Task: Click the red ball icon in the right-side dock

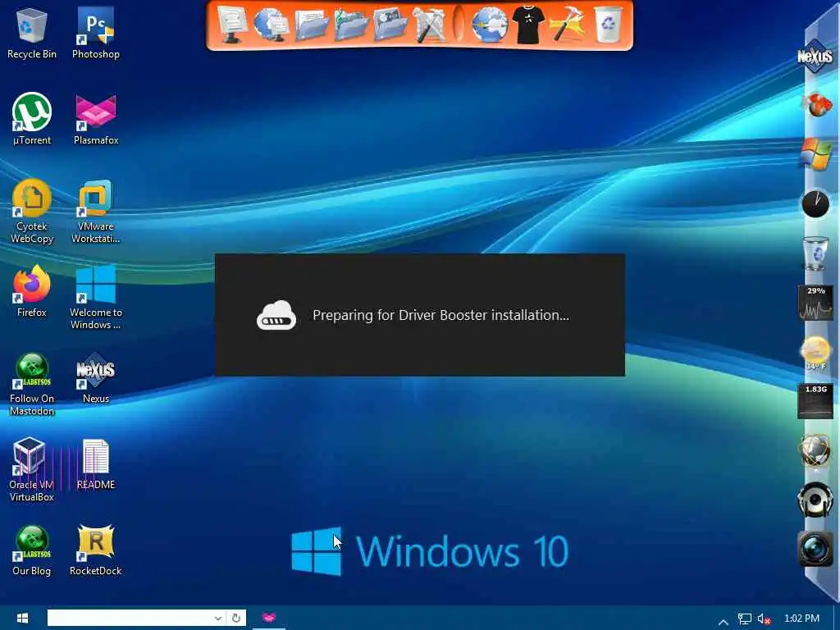Action: pyautogui.click(x=816, y=104)
